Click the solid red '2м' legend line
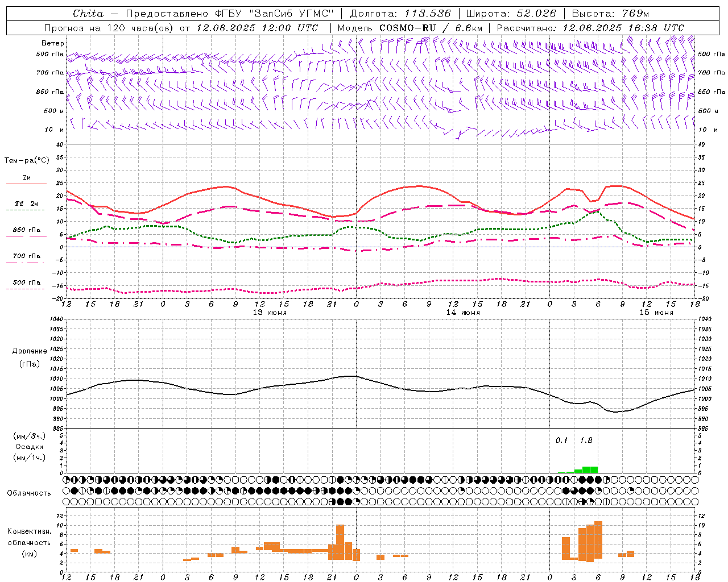The height and width of the screenshot is (582, 728). point(26,184)
